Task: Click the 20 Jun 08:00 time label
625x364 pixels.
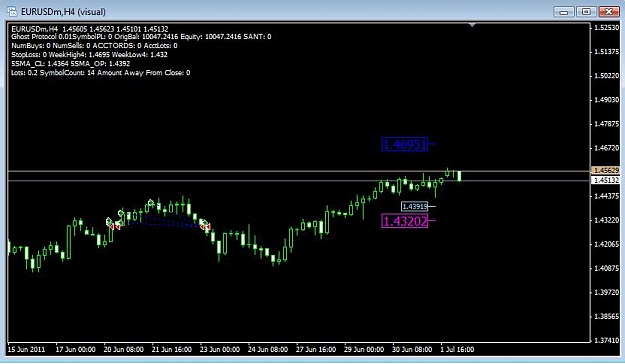Action: [x=124, y=349]
